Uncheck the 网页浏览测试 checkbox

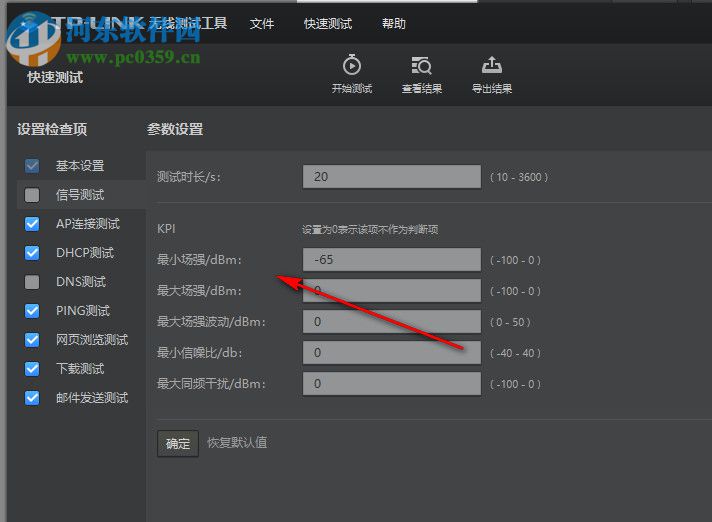pyautogui.click(x=32, y=340)
